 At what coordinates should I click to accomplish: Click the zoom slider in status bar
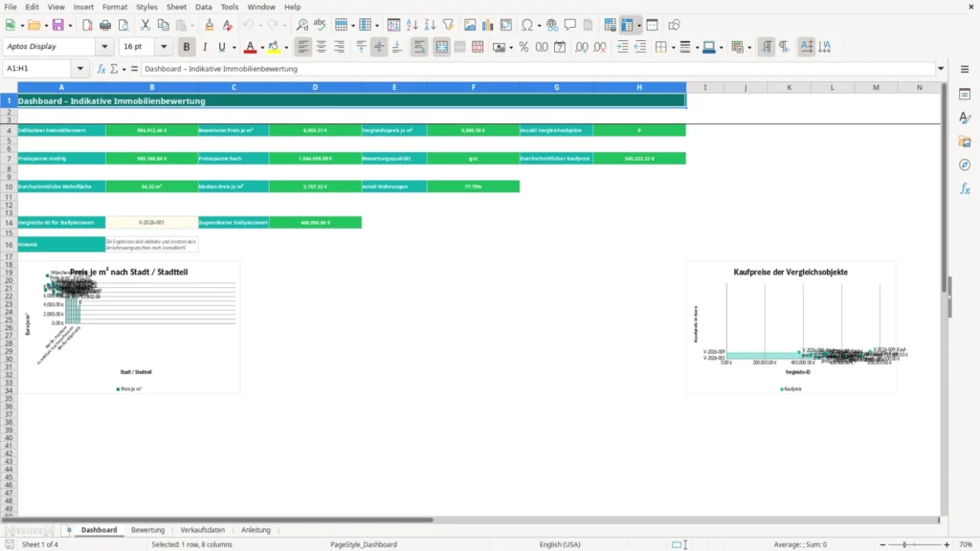(914, 544)
